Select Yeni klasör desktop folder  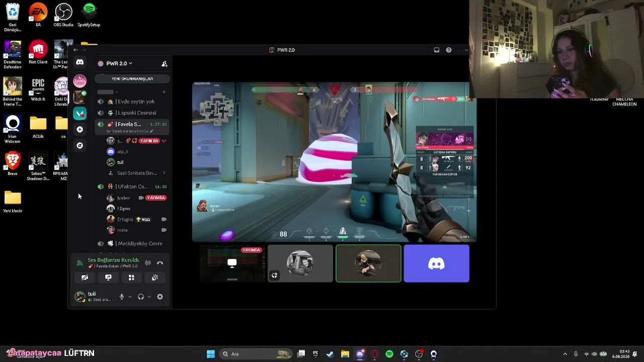13,201
